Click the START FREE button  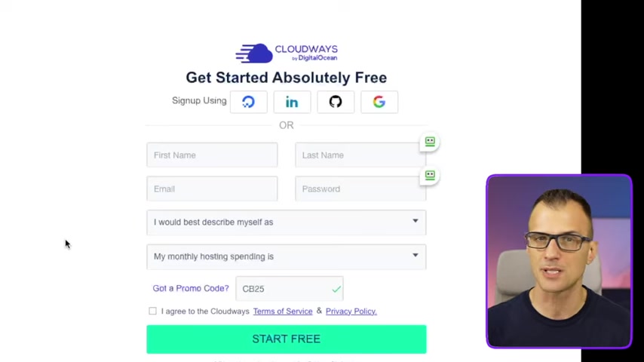(x=287, y=339)
